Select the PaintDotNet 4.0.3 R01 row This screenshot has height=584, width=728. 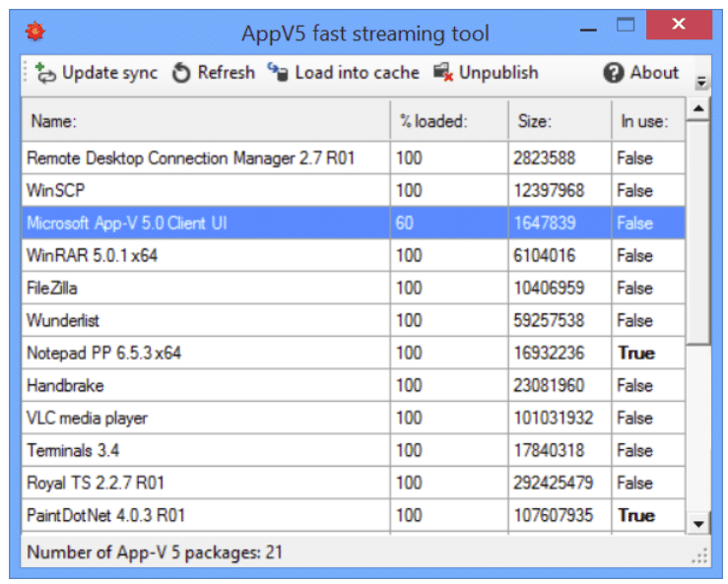tap(354, 516)
